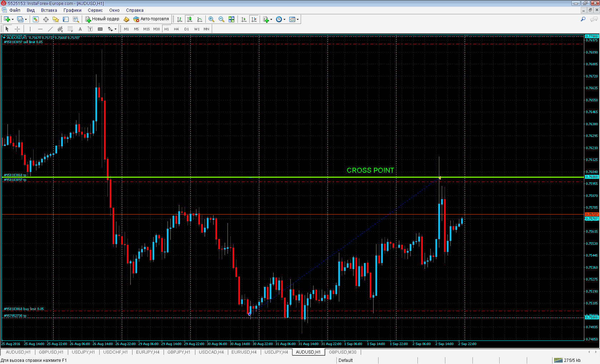The width and height of the screenshot is (600, 364).
Task: Select the H4 timeframe
Action: tap(176, 29)
